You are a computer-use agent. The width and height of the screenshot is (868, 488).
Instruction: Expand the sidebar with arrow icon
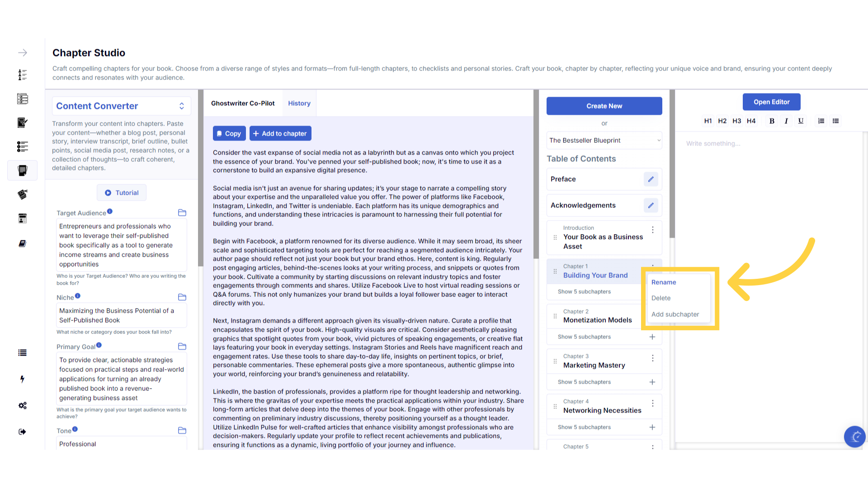point(22,53)
